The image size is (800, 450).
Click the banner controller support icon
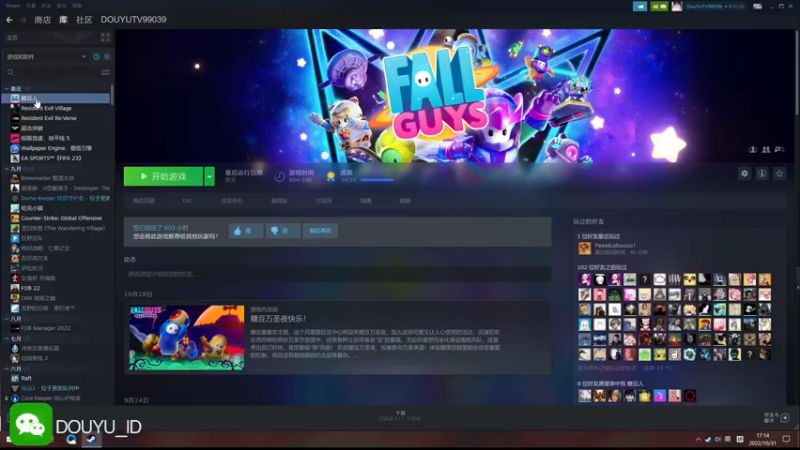tap(780, 149)
